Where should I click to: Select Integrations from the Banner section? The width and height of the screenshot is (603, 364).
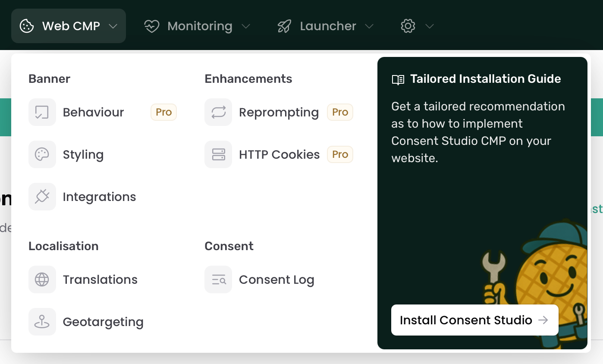(103, 197)
